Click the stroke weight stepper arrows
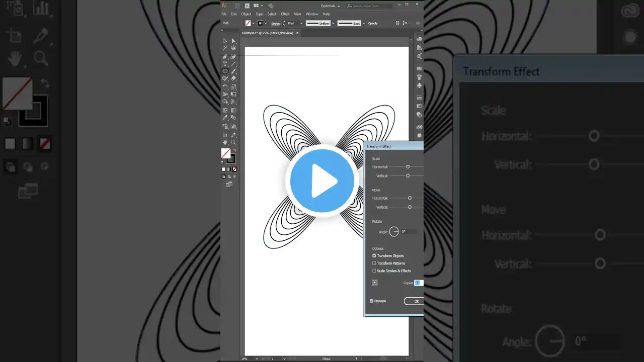 [x=284, y=23]
